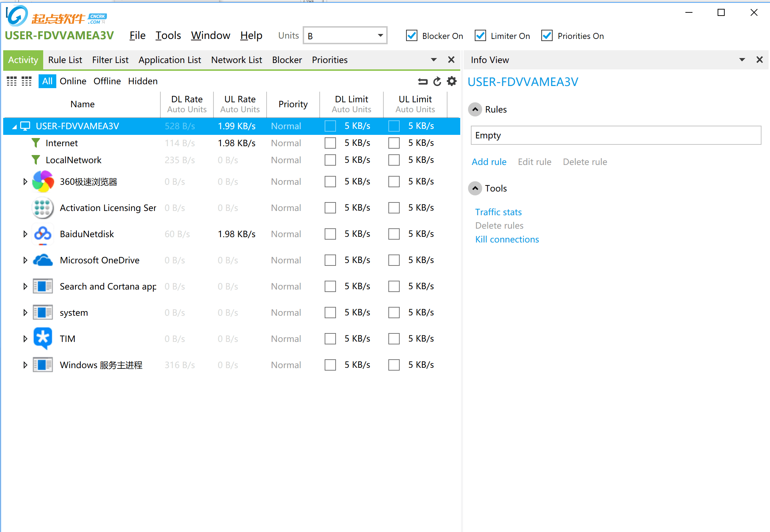Open the Tools menu
The height and width of the screenshot is (532, 770).
(168, 35)
